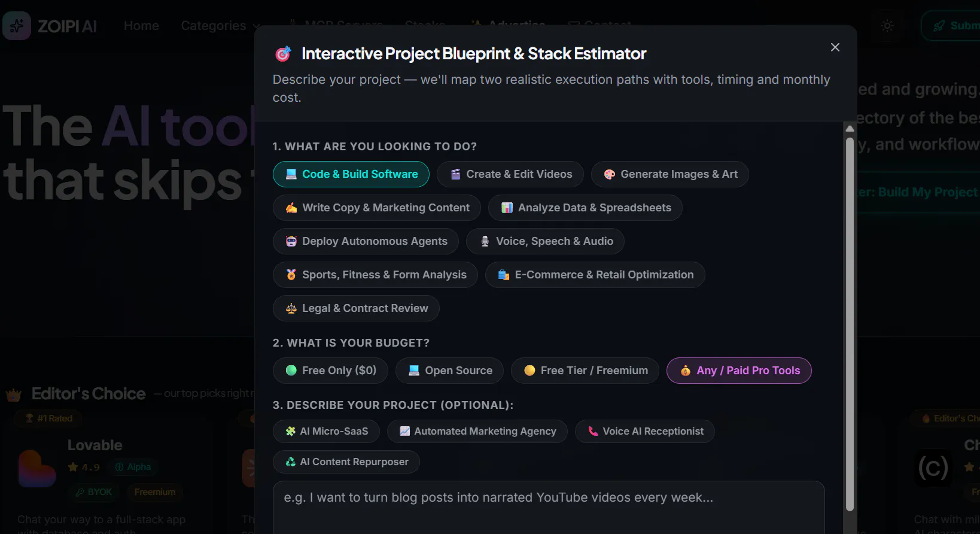980x534 pixels.
Task: Click the (C) tool thumbnail at right
Action: 933,468
